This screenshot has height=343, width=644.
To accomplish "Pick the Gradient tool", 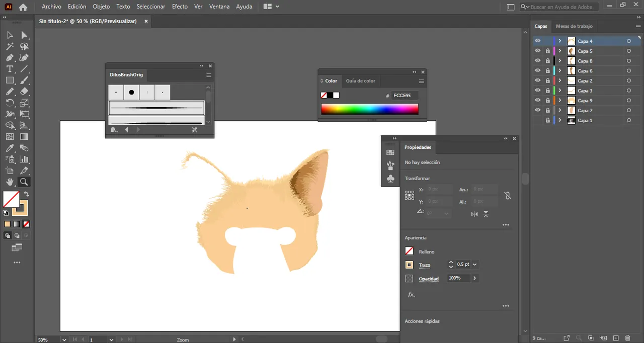I will pyautogui.click(x=24, y=137).
